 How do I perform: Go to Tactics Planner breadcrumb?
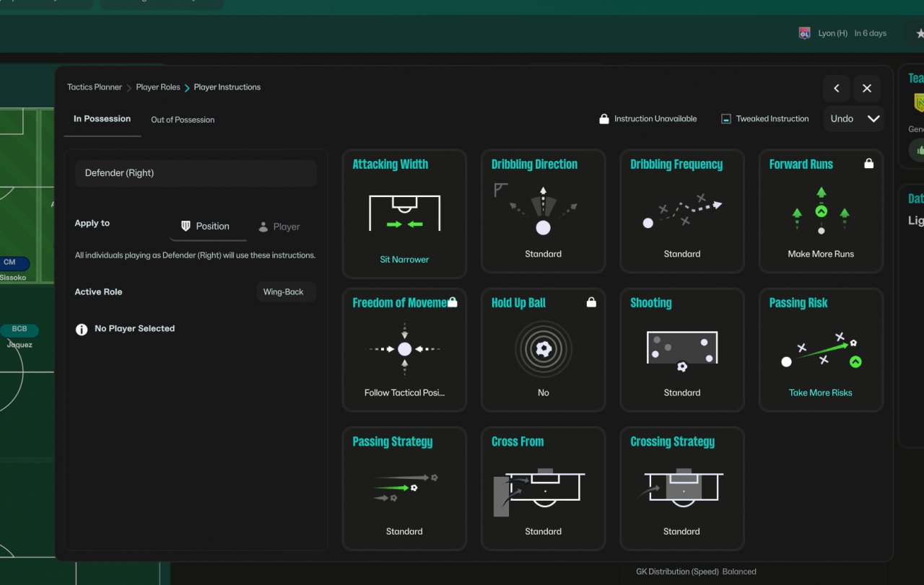pos(95,87)
